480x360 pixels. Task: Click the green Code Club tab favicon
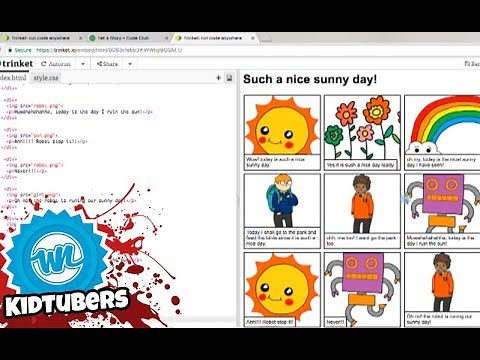pos(92,38)
